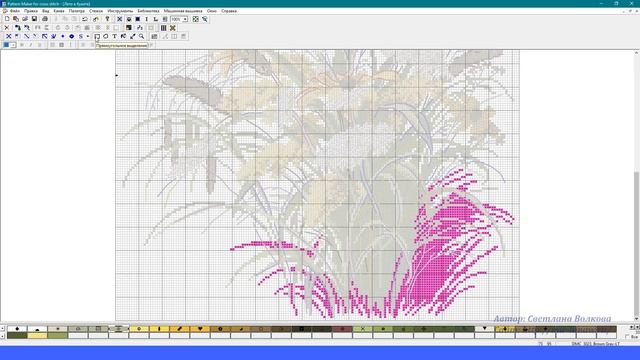Select the French knot tool
Screen dimensions: 640x360
(x=62, y=36)
